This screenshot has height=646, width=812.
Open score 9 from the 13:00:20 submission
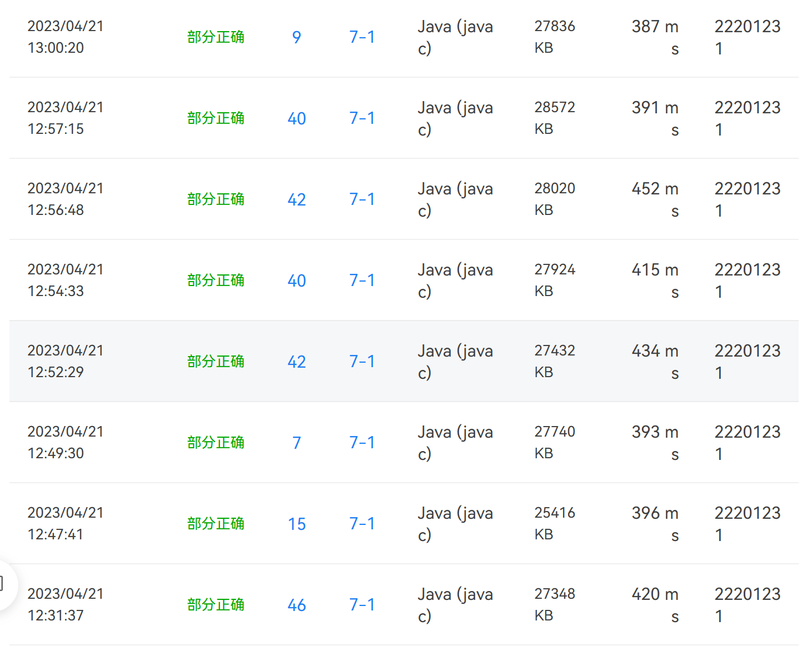296,37
